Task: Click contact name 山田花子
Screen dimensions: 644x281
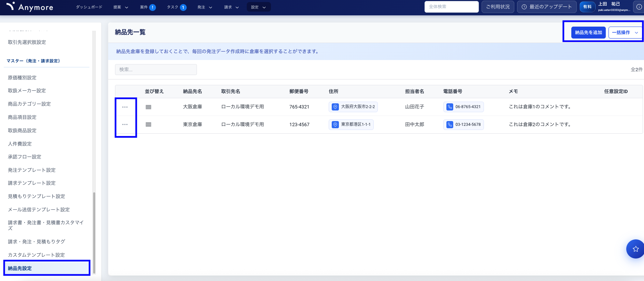Action: point(415,107)
